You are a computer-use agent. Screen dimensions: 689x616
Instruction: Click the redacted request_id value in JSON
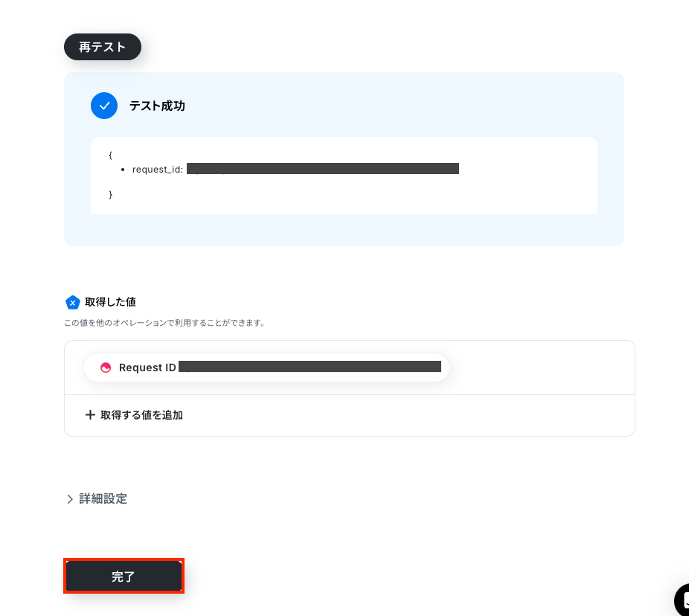[x=322, y=168]
